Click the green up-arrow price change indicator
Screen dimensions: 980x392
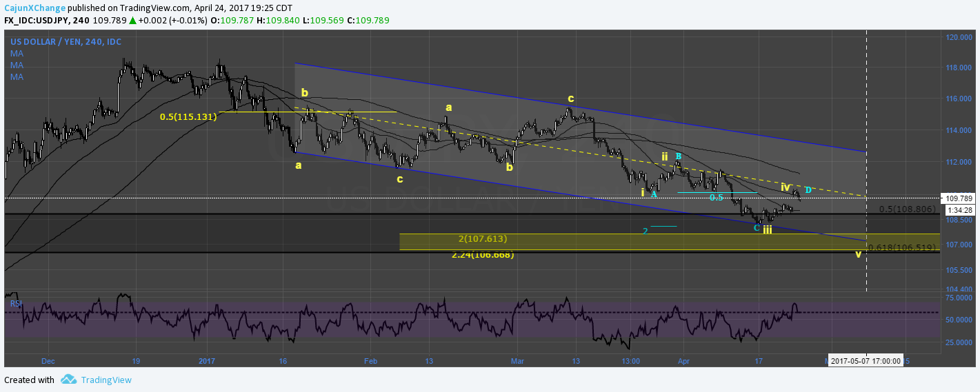click(x=132, y=21)
